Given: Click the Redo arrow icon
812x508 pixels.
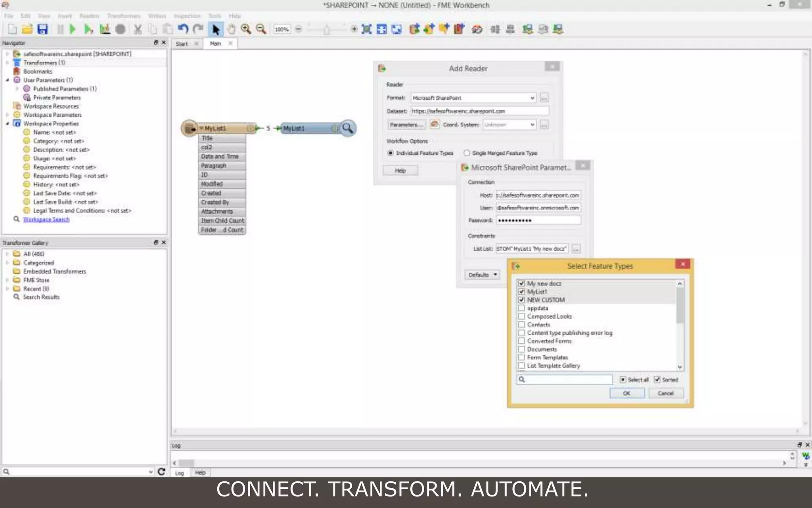Looking at the screenshot, I should (198, 29).
